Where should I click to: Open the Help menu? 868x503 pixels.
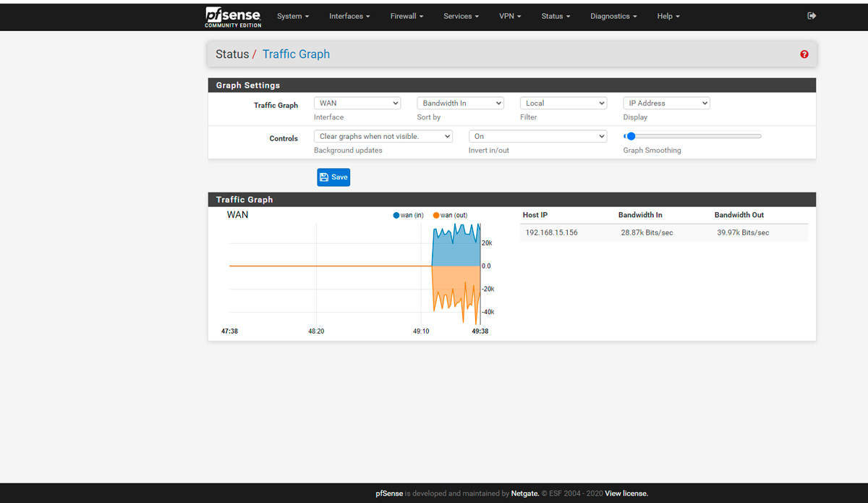(x=668, y=16)
